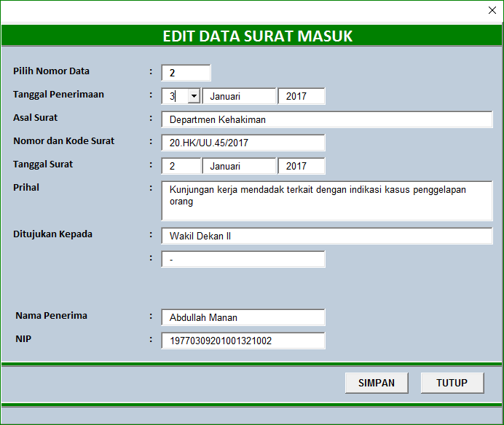504x425 pixels.
Task: Click the Tanggal Surat day field
Action: point(181,166)
